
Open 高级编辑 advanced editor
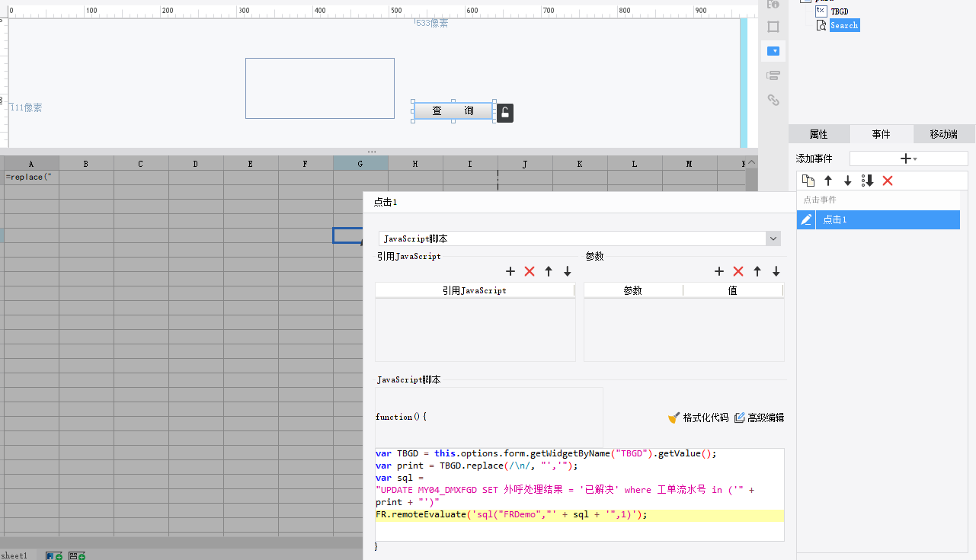[759, 418]
